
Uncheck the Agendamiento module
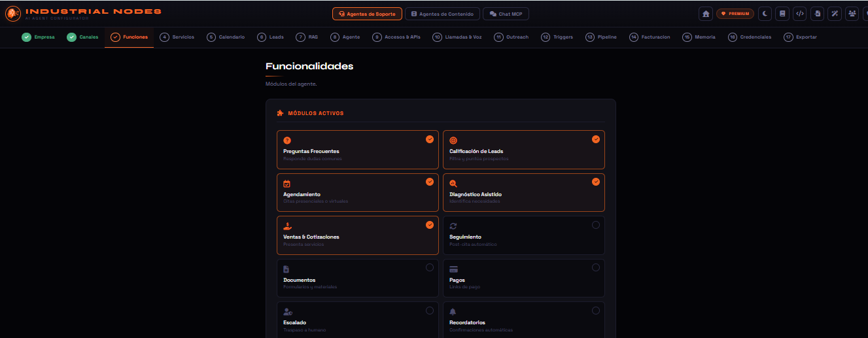tap(430, 182)
